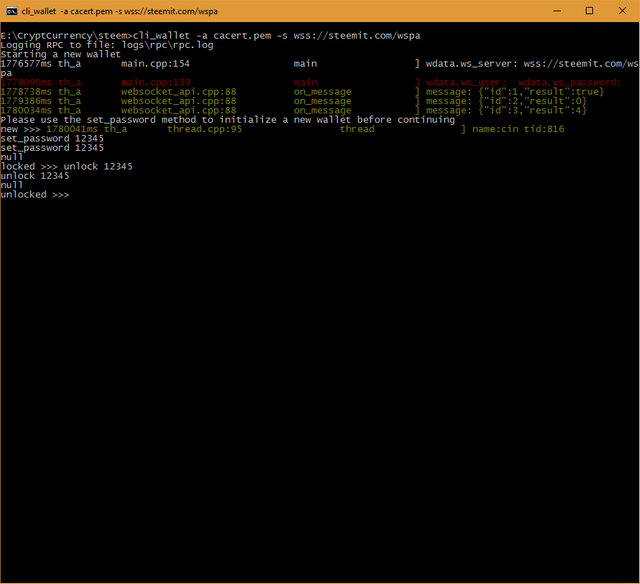Click the command line 'E:\CryptCurrency\steem>cli_wallet'
This screenshot has height=584, width=640.
(95, 36)
